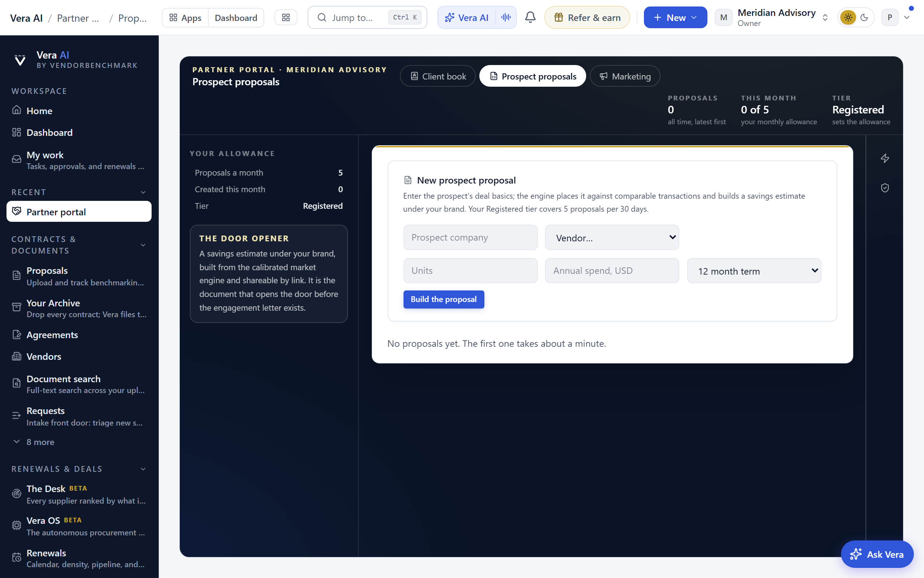Collapse the Contracts & Documents section

pos(143,245)
